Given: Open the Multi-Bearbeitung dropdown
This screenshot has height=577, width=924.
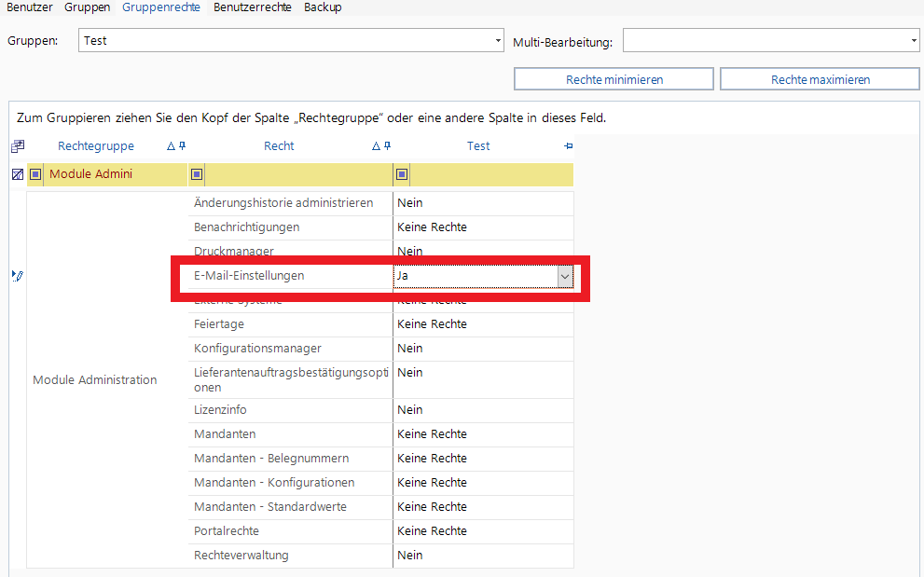Looking at the screenshot, I should [913, 41].
